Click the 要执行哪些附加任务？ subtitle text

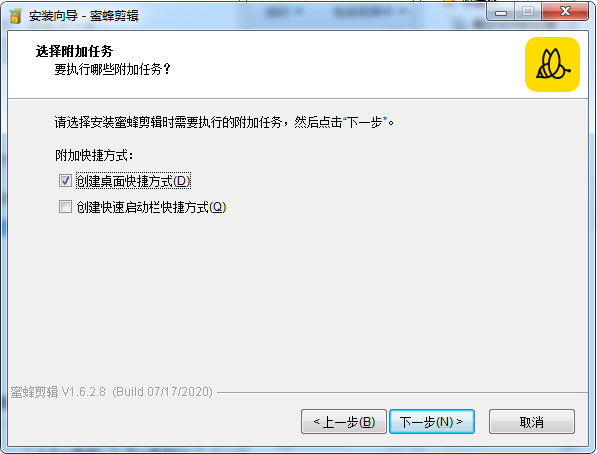pos(113,69)
